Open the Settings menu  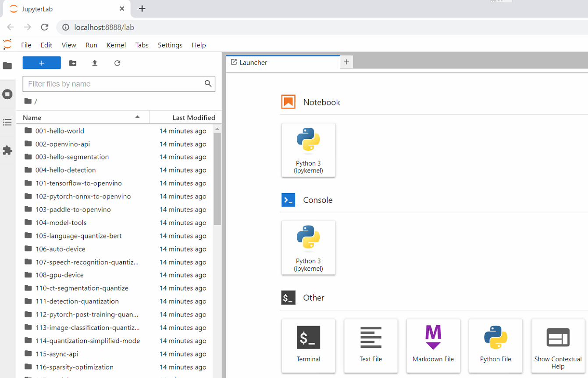tap(170, 45)
